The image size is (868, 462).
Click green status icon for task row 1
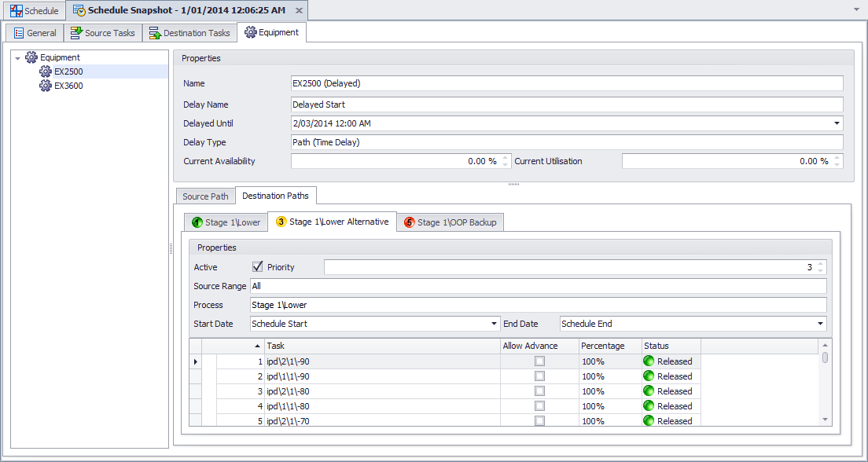pos(649,361)
